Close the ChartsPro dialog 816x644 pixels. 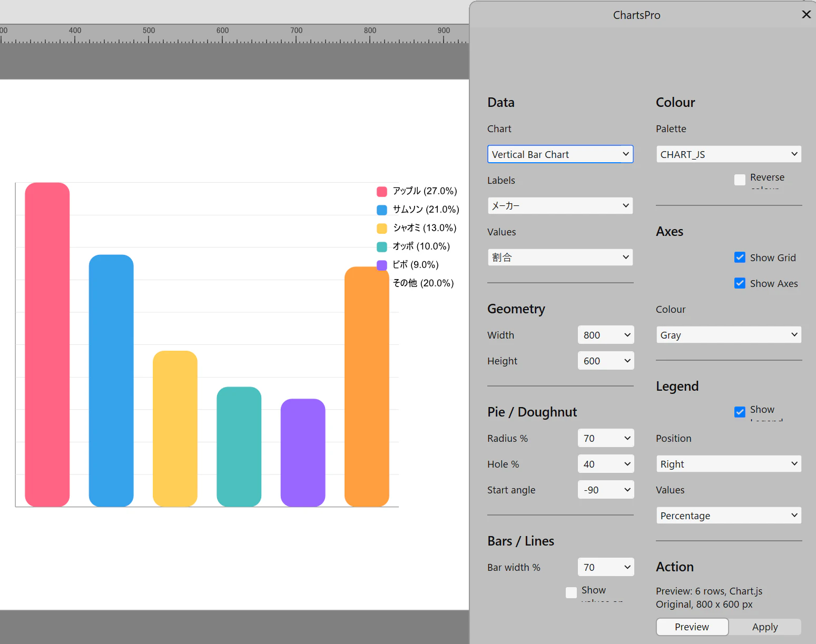coord(806,15)
